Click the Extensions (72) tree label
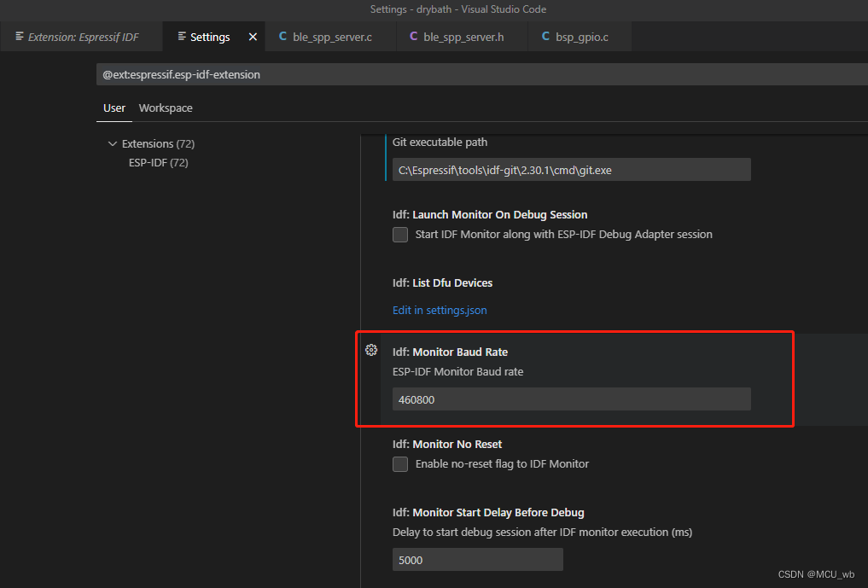 click(x=158, y=144)
